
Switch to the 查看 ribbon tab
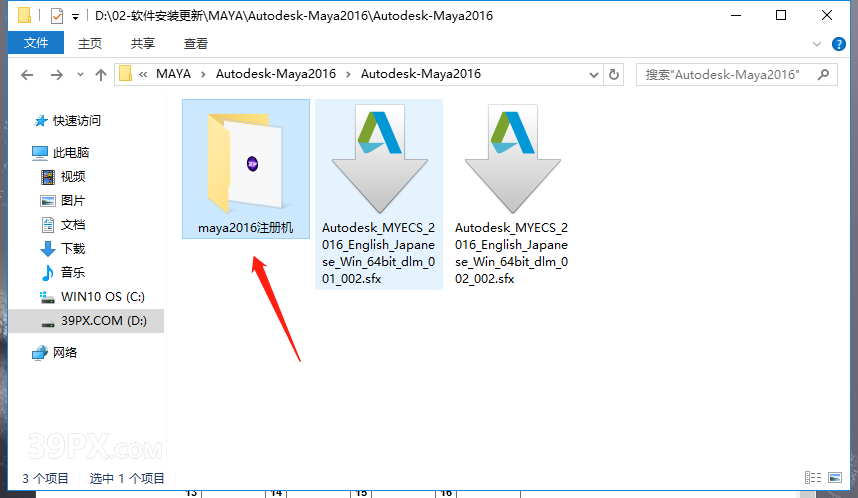[x=196, y=43]
